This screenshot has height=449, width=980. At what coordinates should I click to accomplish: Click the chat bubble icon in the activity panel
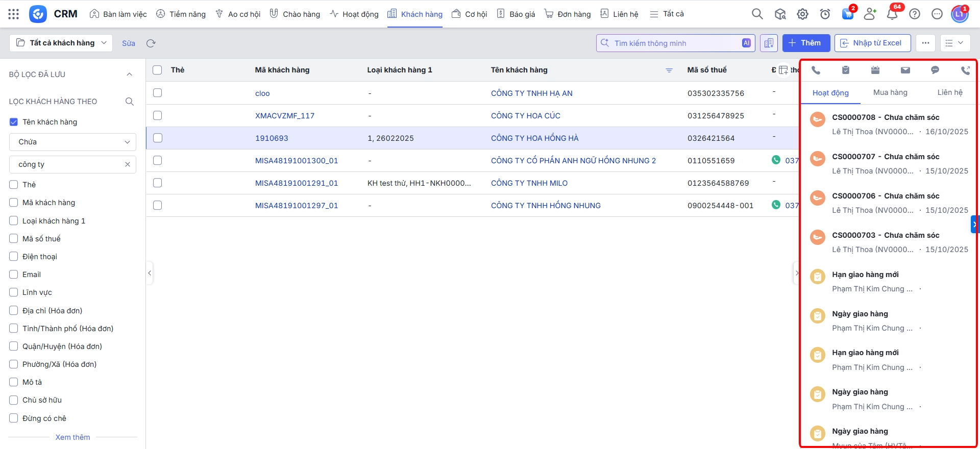click(935, 70)
